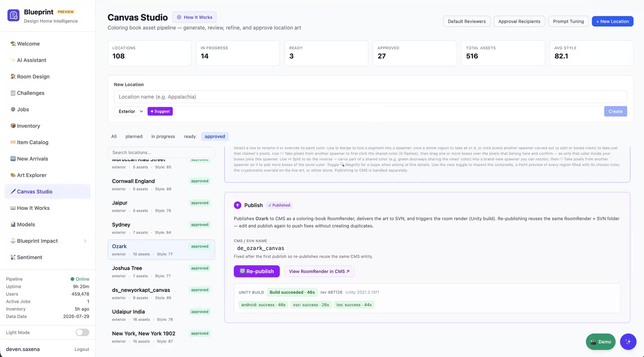Filter locations by ready

coord(190,137)
